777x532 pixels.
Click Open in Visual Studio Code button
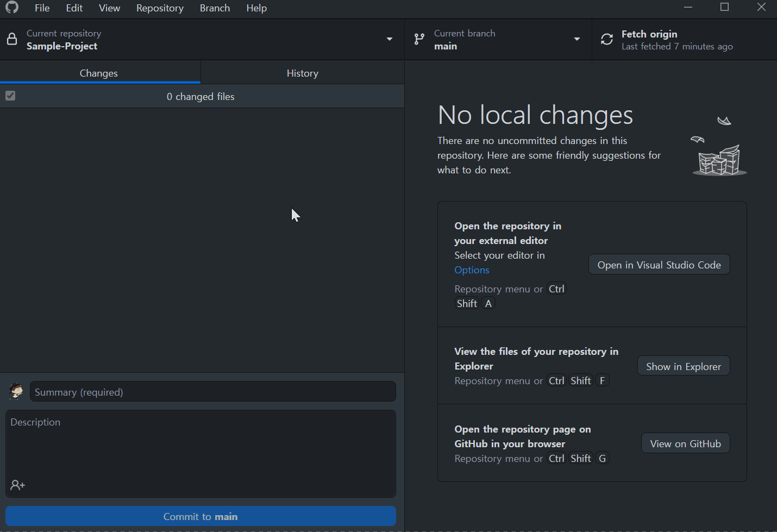(659, 265)
